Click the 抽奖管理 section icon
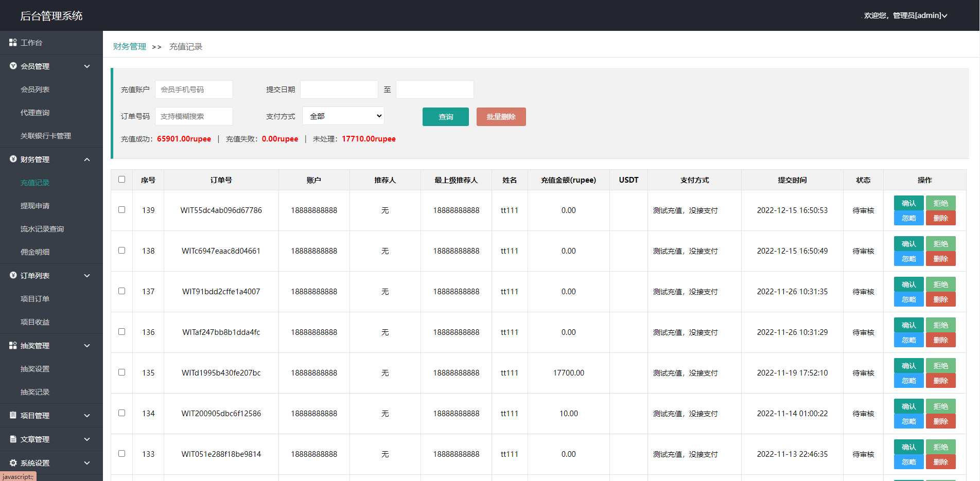 (x=13, y=345)
